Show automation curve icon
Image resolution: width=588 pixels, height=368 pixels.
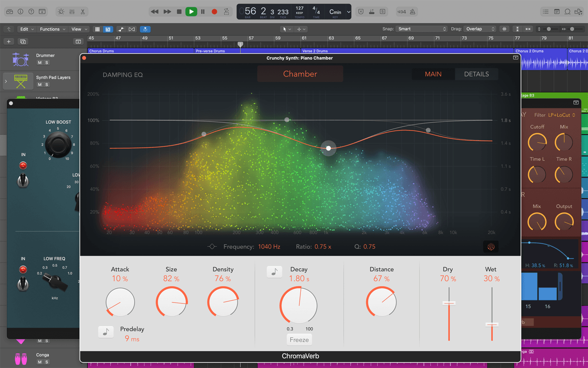tap(121, 29)
